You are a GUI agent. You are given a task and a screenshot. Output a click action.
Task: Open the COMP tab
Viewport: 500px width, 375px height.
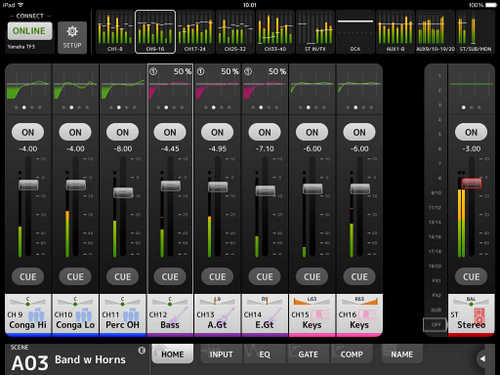[x=352, y=354]
